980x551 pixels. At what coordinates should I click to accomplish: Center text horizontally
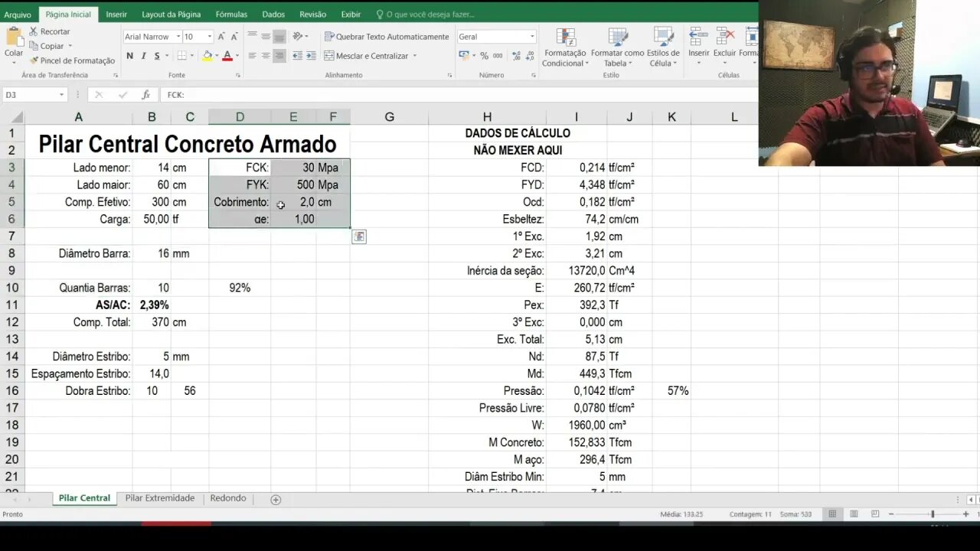(x=266, y=56)
